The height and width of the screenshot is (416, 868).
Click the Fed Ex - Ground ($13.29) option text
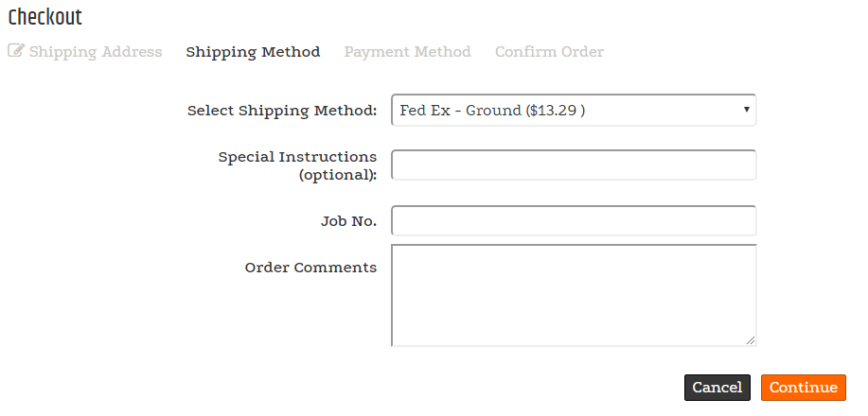pyautogui.click(x=492, y=110)
